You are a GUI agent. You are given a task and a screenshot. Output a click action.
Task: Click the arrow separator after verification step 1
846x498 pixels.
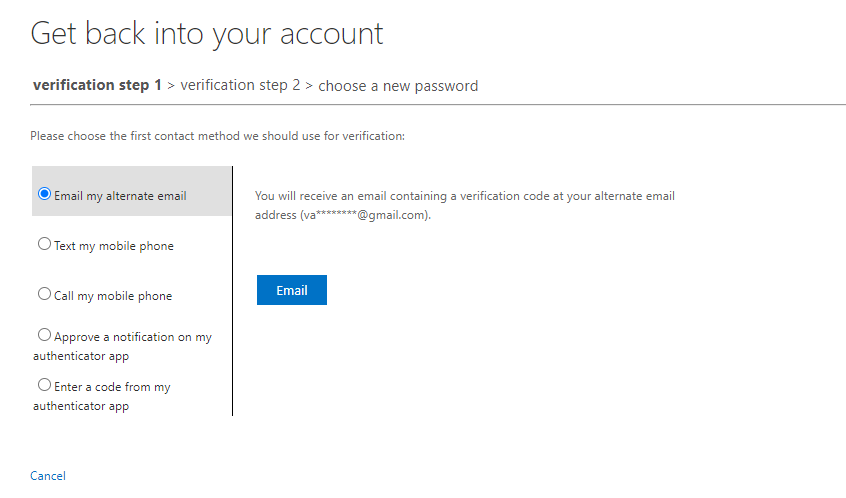click(171, 86)
